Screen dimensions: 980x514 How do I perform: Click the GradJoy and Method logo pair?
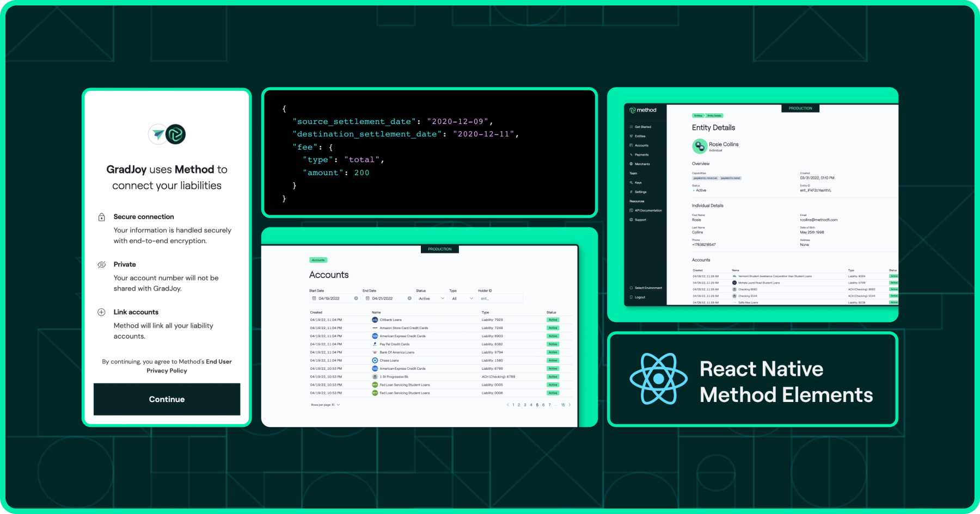167,134
